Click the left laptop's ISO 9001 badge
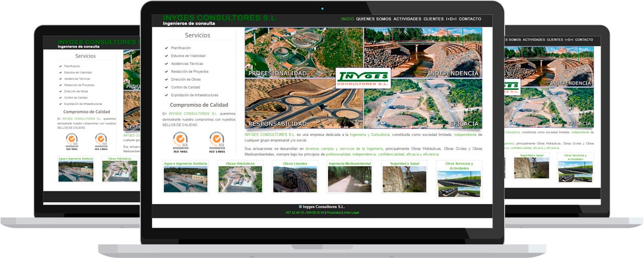The height and width of the screenshot is (258, 644). point(72,141)
